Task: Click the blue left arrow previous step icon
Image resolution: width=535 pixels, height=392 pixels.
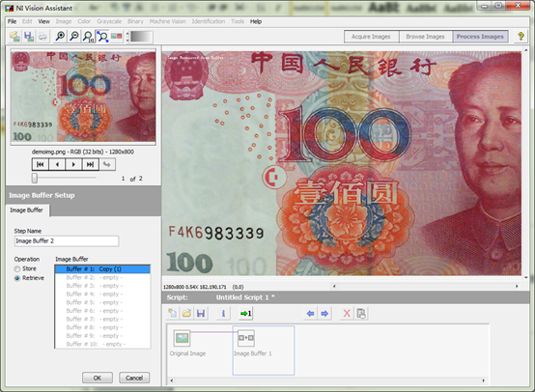Action: coord(311,313)
